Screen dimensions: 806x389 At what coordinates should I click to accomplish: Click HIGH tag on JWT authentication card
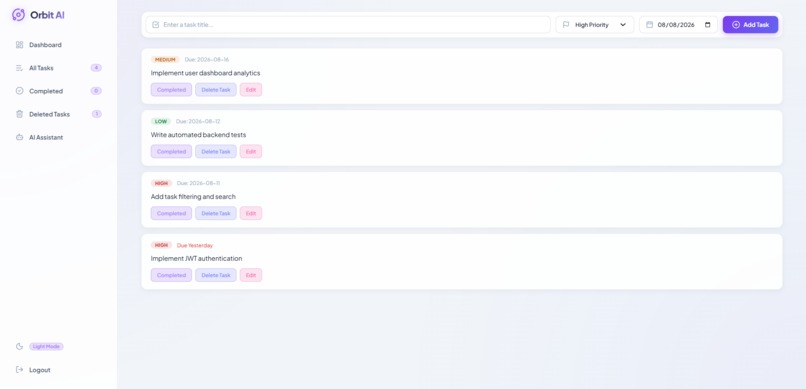point(161,245)
